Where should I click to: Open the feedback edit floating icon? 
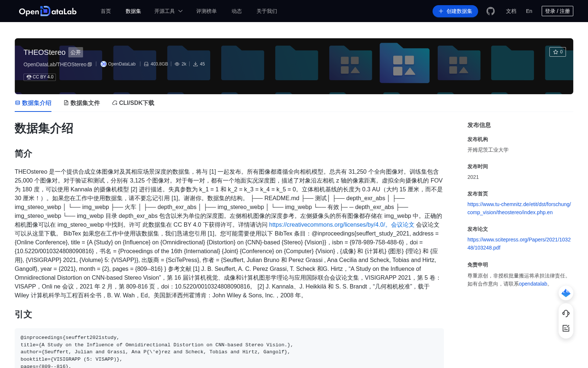[x=566, y=328]
